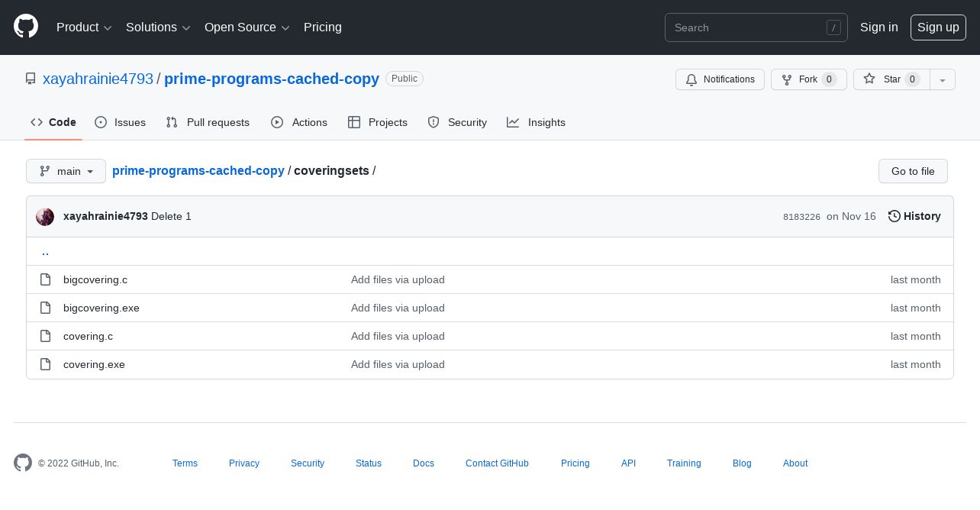The image size is (980, 510).
Task: Expand the Open Source menu
Action: point(247,27)
